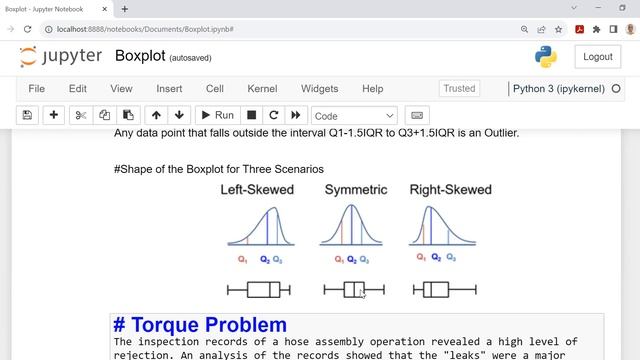Click the Trusted notebook indicator
The image size is (640, 360).
(x=459, y=89)
